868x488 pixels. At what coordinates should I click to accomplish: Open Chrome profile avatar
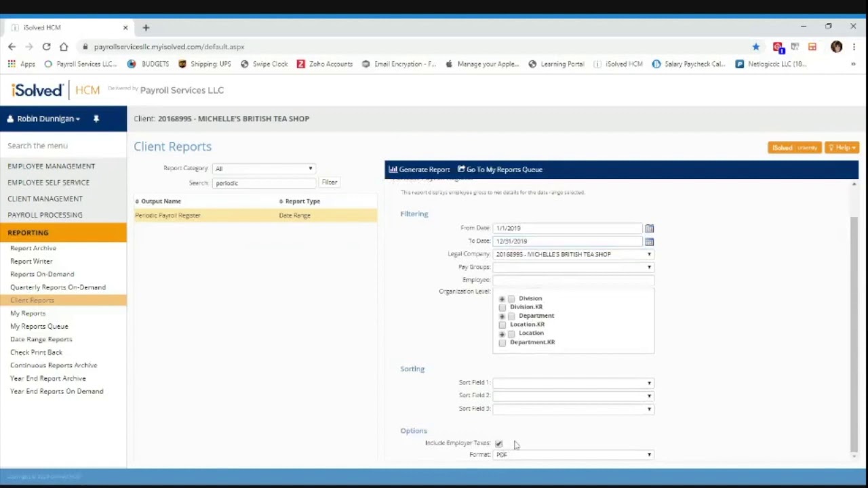836,47
